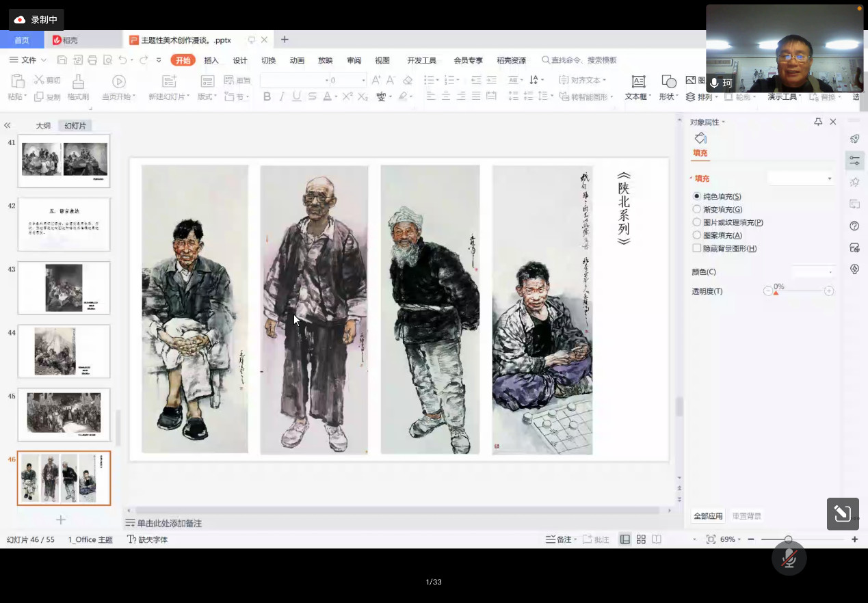Click the Format Painter (格式刷) icon
868x603 pixels.
pyautogui.click(x=78, y=82)
